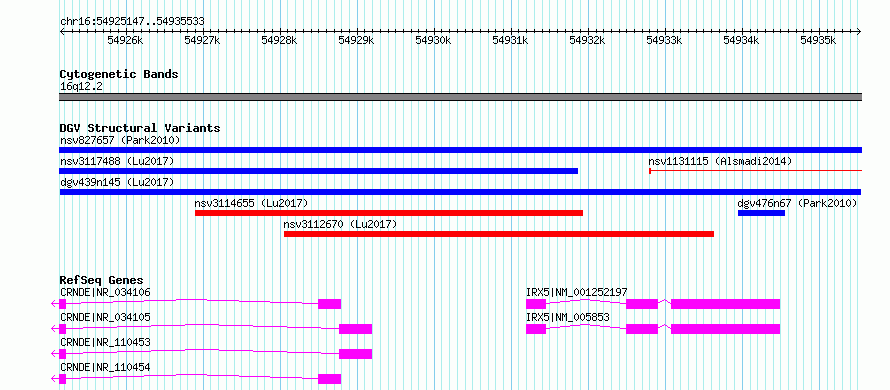Select the IRX5 NM_005853 first small exon
Image resolution: width=890 pixels, height=390 pixels.
click(536, 329)
